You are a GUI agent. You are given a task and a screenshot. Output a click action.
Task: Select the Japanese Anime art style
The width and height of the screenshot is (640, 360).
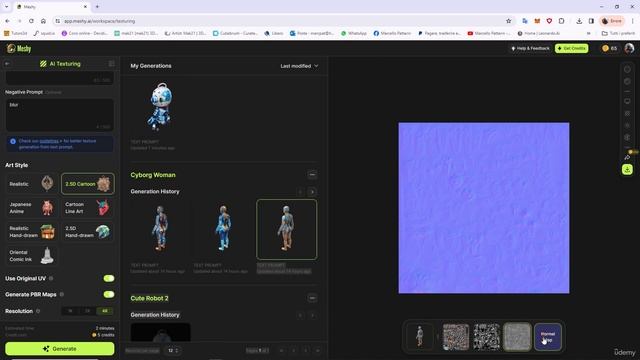tap(31, 208)
